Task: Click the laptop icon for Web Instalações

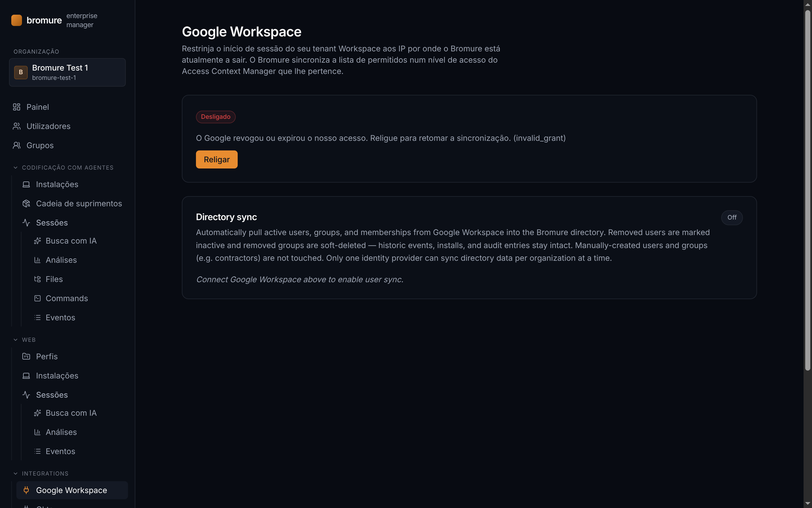Action: pos(26,375)
